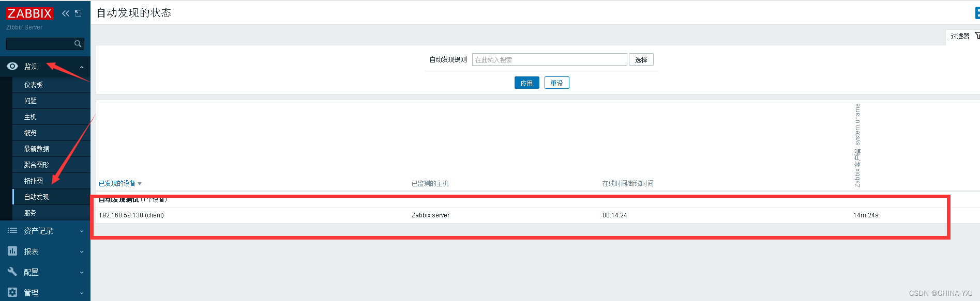Click the 配置 wrench icon

tap(12, 272)
